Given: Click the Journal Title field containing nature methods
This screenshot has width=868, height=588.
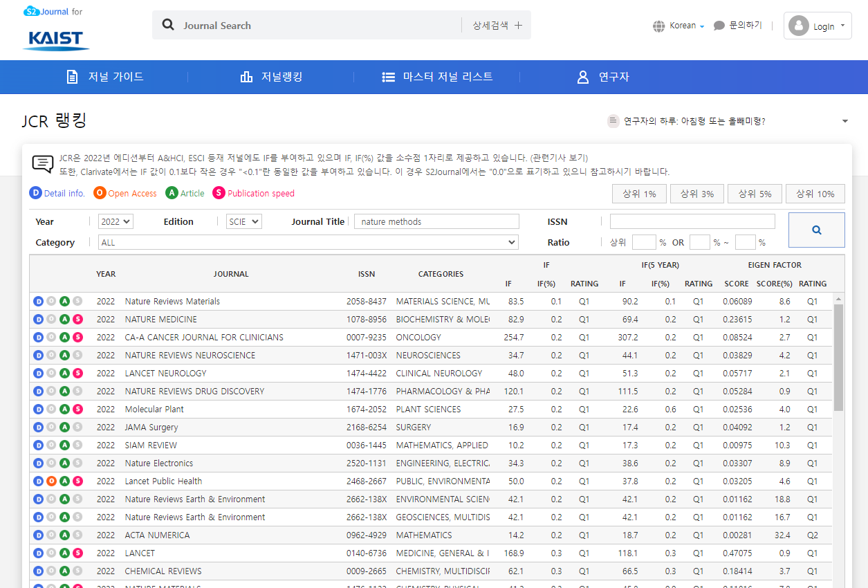Looking at the screenshot, I should click(436, 221).
